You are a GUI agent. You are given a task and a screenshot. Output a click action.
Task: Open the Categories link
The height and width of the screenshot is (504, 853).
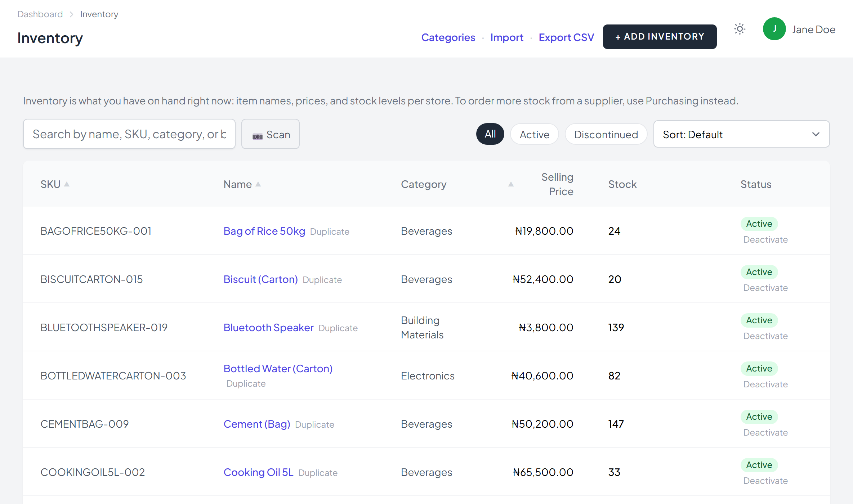tap(448, 37)
